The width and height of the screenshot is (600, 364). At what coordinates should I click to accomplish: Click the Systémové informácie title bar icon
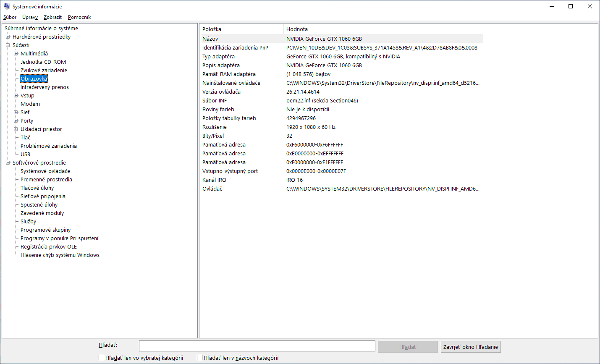tap(7, 6)
